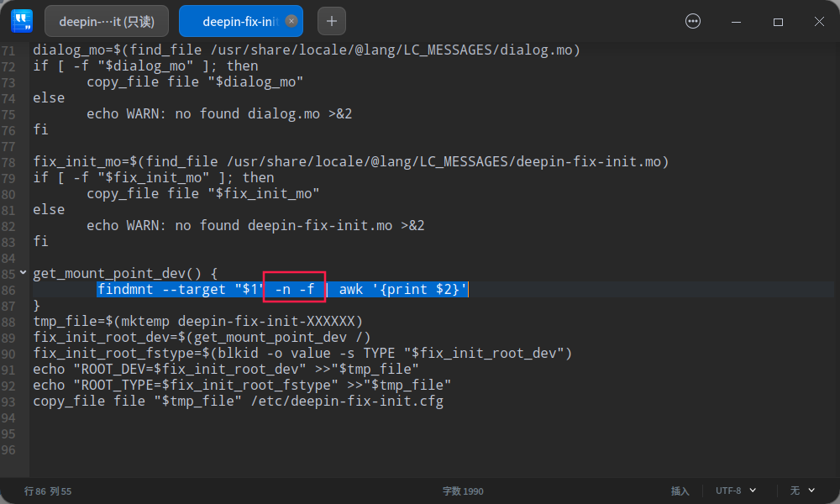Click the selected findmnt --target line

pyautogui.click(x=282, y=289)
